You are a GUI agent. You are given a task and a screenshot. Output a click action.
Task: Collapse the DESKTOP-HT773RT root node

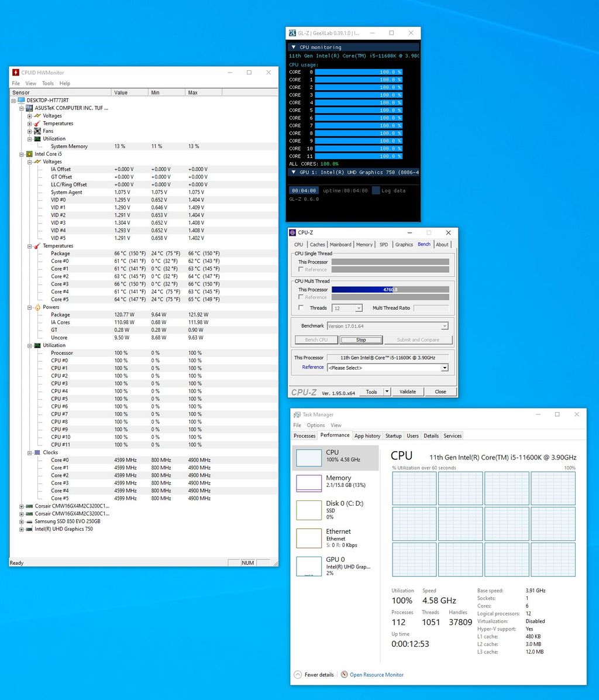point(13,101)
